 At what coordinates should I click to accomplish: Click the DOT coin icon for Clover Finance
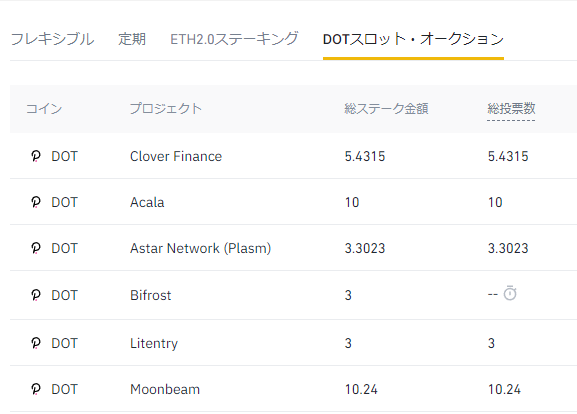point(36,156)
